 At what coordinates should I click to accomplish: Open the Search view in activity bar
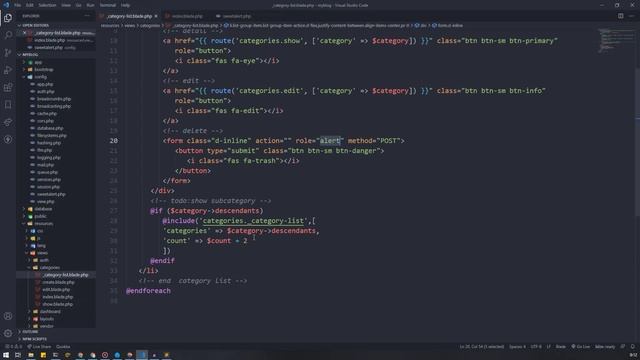click(x=8, y=36)
